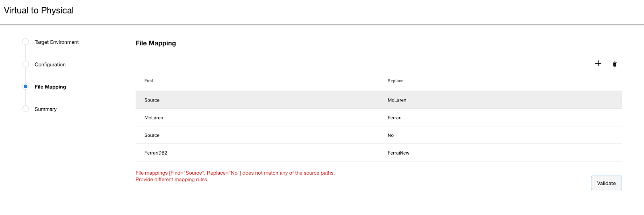The height and width of the screenshot is (215, 644).
Task: Select the Configuration step circle
Action: [26, 64]
